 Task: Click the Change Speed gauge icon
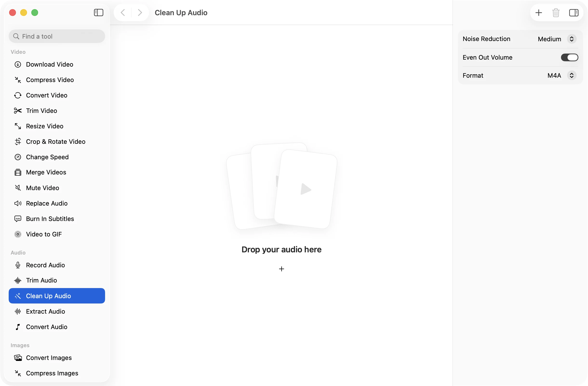tap(18, 157)
